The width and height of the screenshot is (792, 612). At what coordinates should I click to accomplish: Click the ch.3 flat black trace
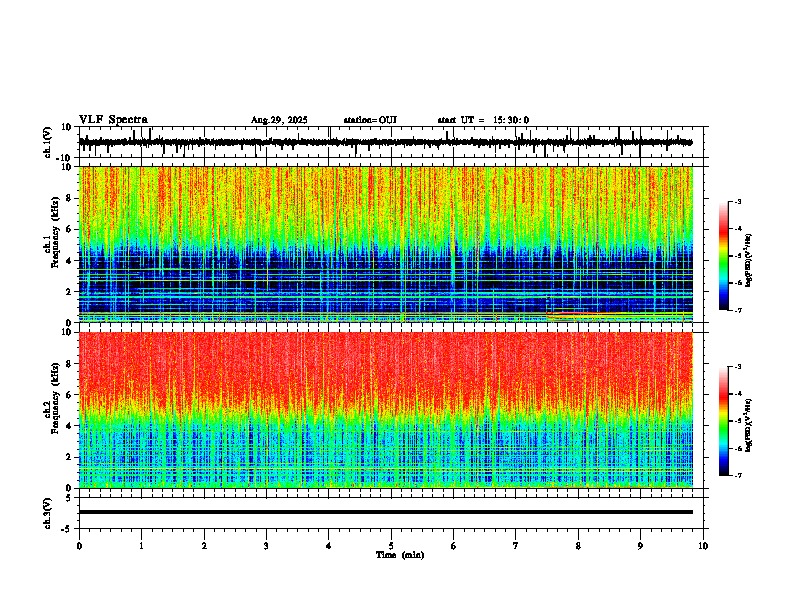[x=385, y=512]
